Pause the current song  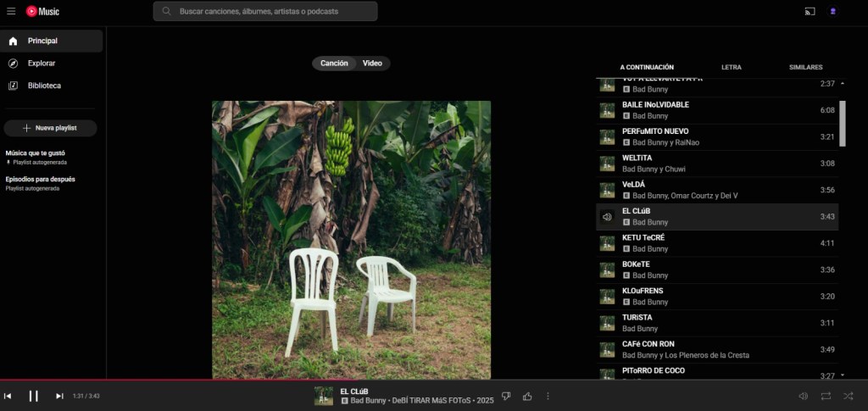(x=34, y=396)
